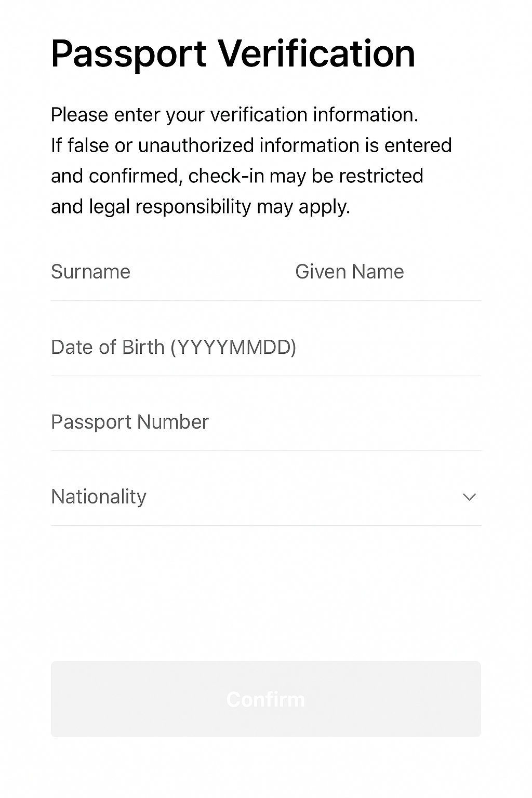This screenshot has width=532, height=798.
Task: Click the Passport Number field
Action: tap(265, 422)
